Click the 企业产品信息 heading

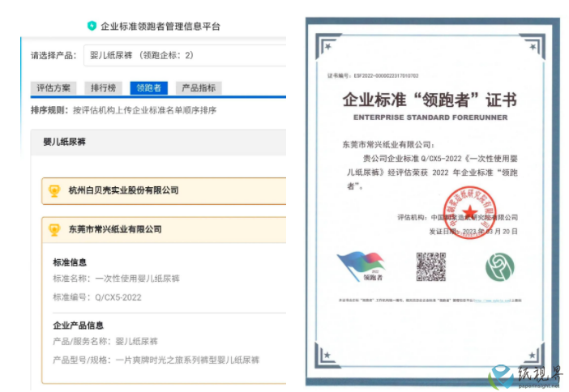click(x=78, y=326)
